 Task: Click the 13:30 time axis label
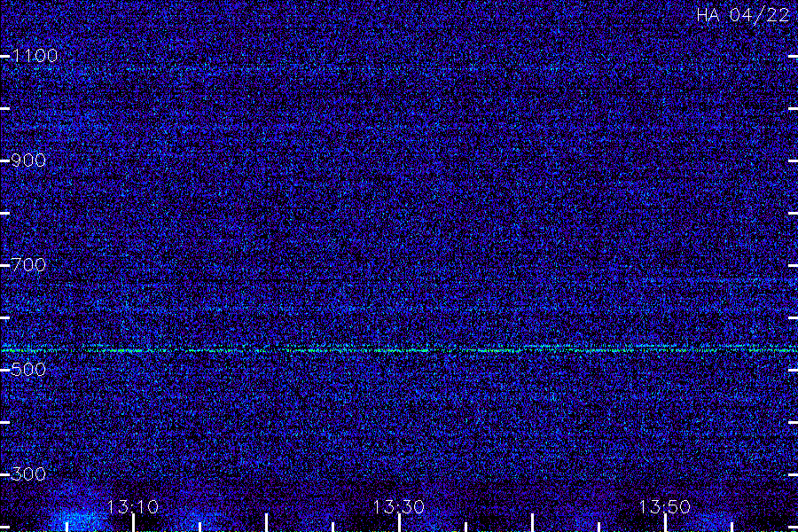(398, 507)
